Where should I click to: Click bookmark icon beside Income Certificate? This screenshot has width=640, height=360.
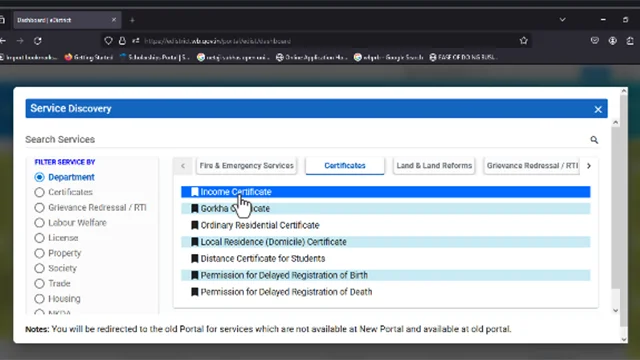pyautogui.click(x=195, y=192)
